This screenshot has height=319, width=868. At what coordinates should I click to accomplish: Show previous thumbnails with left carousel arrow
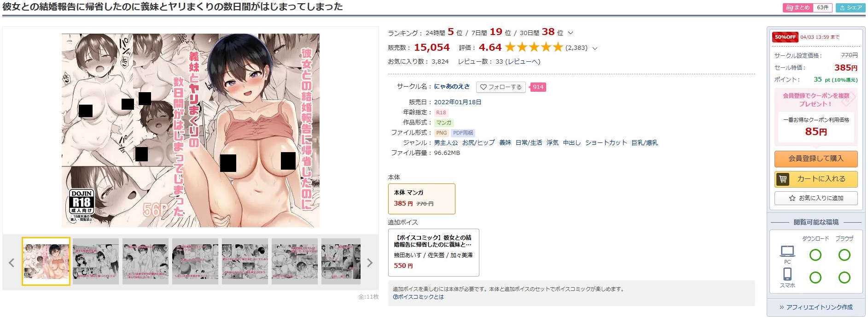pos(12,263)
